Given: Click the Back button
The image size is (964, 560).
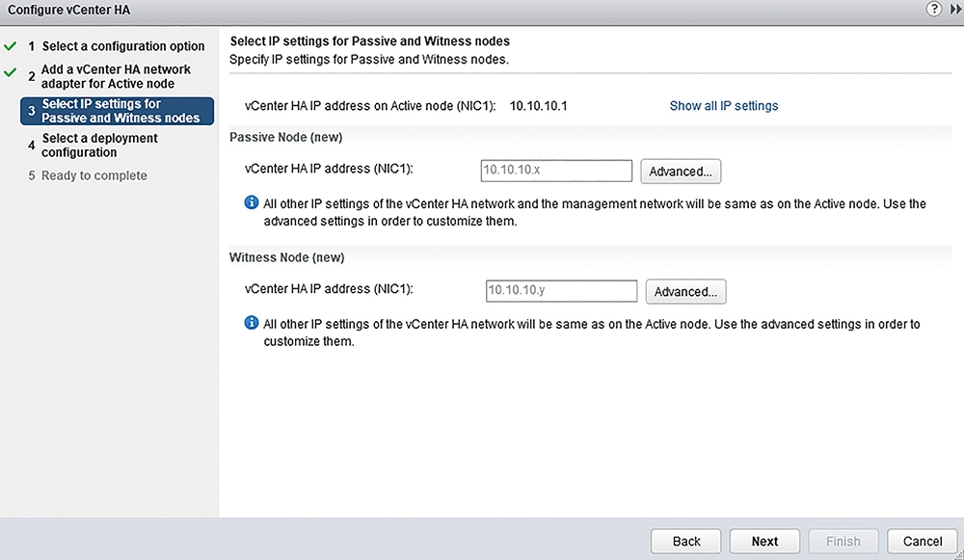Looking at the screenshot, I should point(686,541).
